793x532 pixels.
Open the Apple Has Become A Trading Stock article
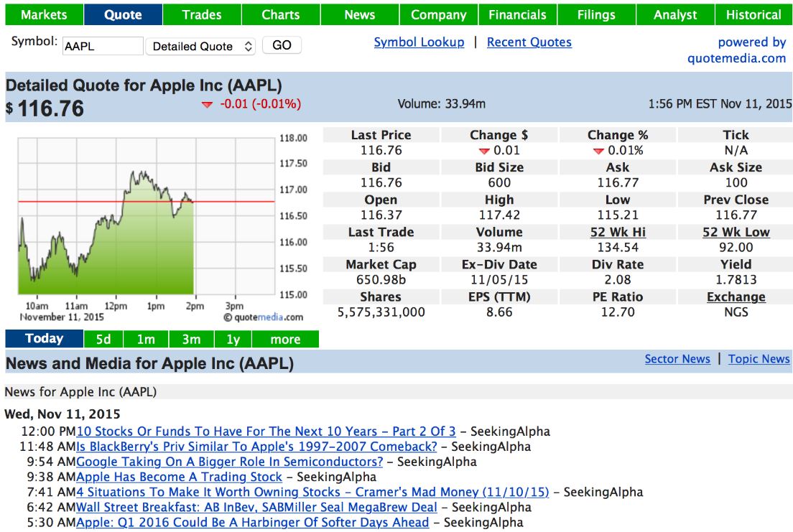coord(179,477)
